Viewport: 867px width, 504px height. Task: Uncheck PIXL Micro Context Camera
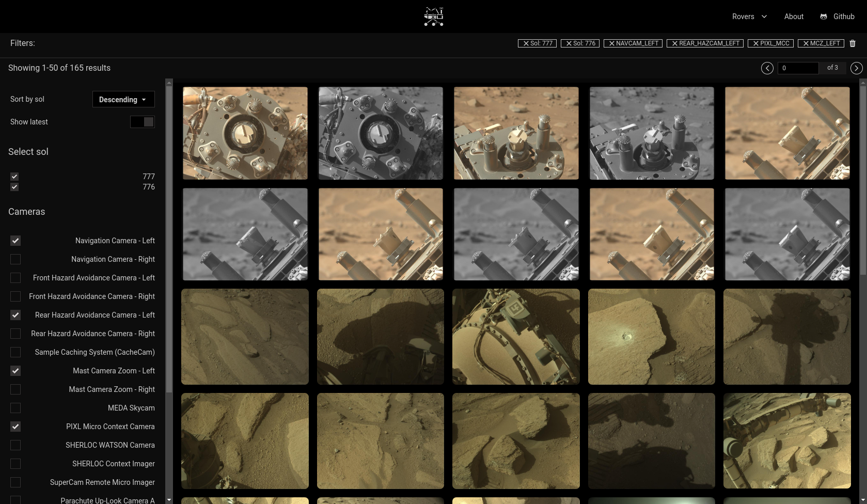coord(15,427)
